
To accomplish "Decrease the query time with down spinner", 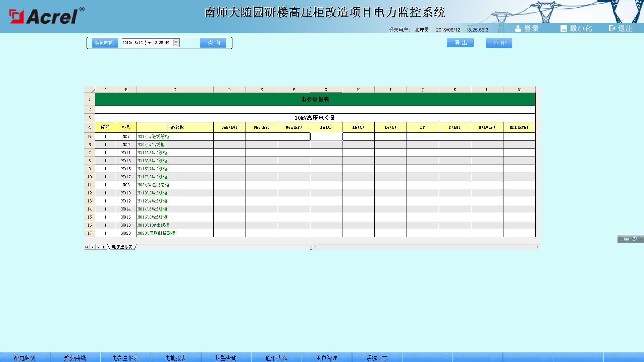I will click(x=176, y=45).
